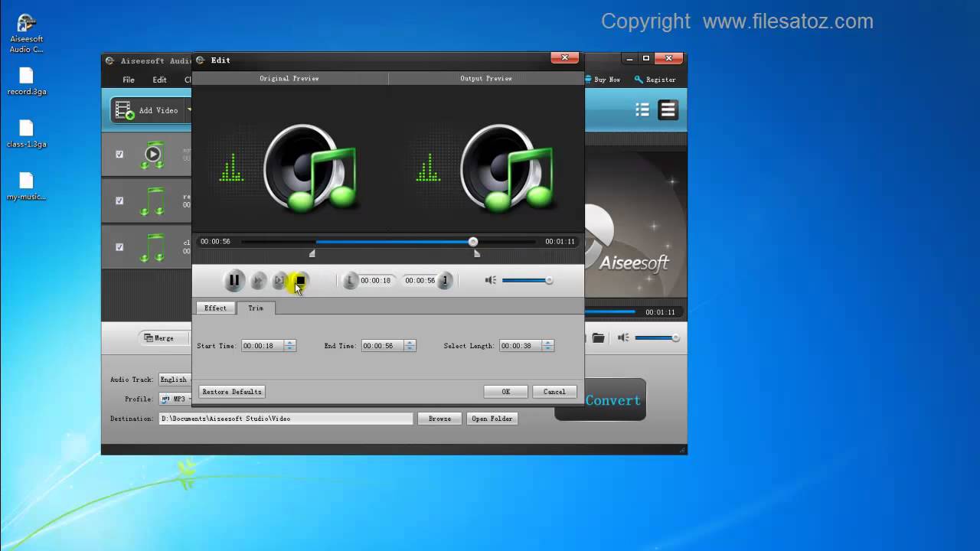This screenshot has height=551, width=980.
Task: Open the Edit menu in main window
Action: (159, 80)
